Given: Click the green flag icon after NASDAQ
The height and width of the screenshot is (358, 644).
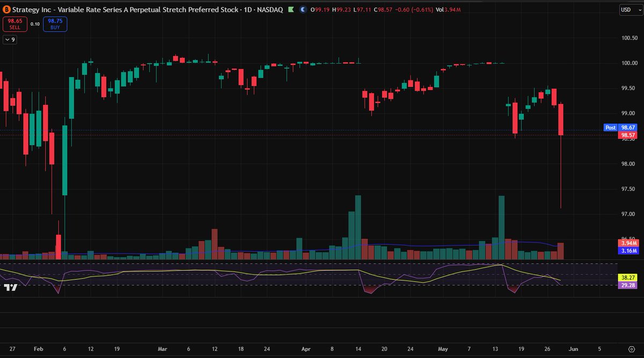Looking at the screenshot, I should click(290, 9).
